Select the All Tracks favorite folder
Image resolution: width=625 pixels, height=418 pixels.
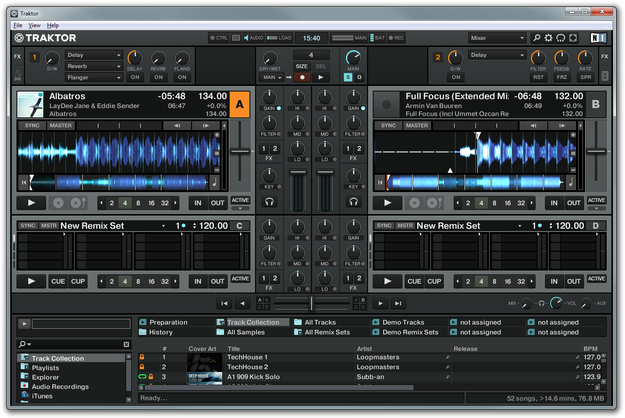(x=320, y=322)
